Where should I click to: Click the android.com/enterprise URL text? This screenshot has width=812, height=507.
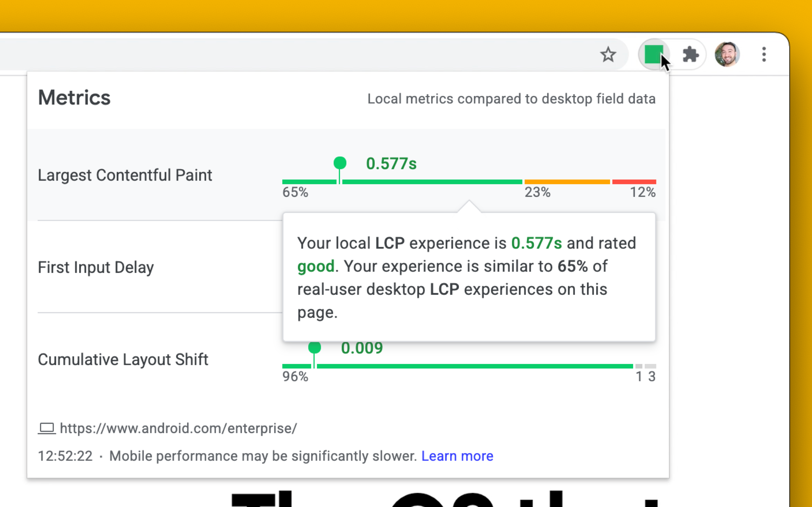click(178, 428)
